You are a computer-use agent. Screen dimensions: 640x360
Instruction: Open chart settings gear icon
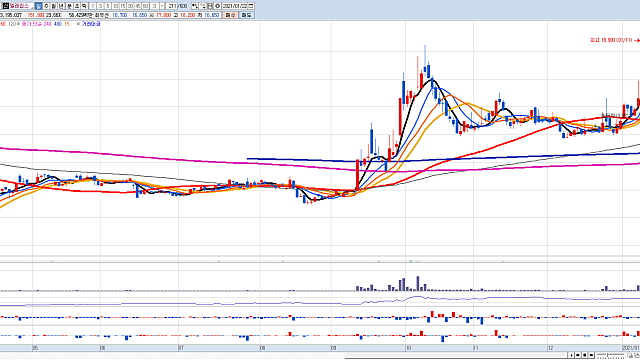coord(218,6)
